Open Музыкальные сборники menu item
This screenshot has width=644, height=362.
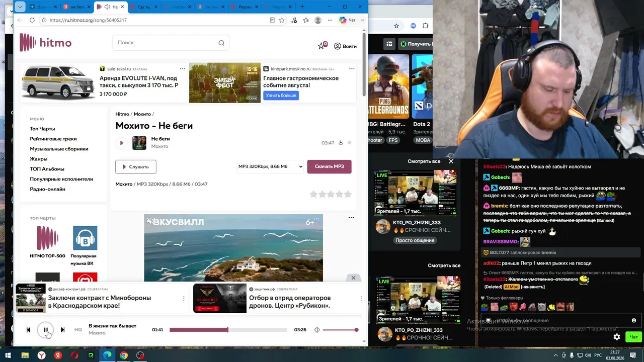point(59,149)
